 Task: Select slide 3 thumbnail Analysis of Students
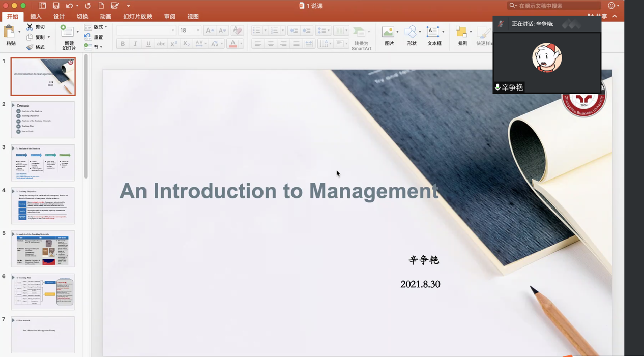[x=43, y=163]
